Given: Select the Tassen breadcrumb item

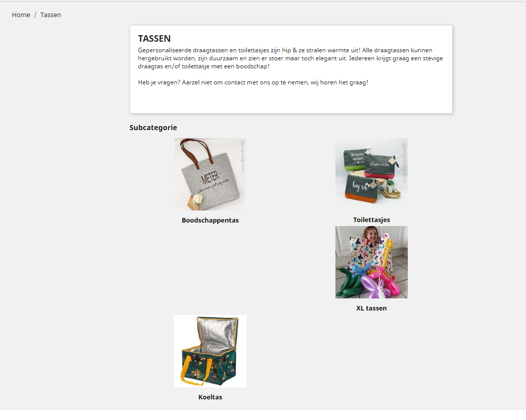Looking at the screenshot, I should (50, 15).
